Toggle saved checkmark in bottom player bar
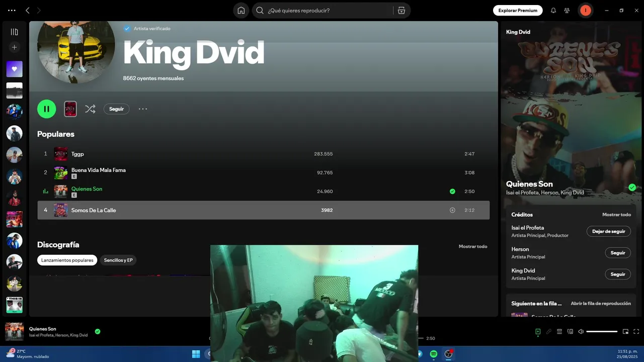Image resolution: width=644 pixels, height=362 pixels. (98, 331)
